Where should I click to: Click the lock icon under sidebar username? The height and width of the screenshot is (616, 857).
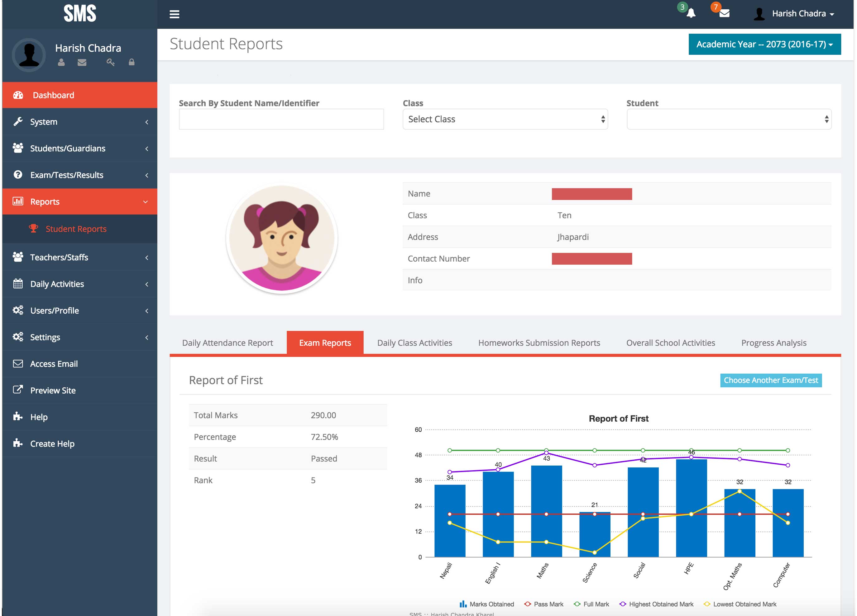pyautogui.click(x=132, y=62)
